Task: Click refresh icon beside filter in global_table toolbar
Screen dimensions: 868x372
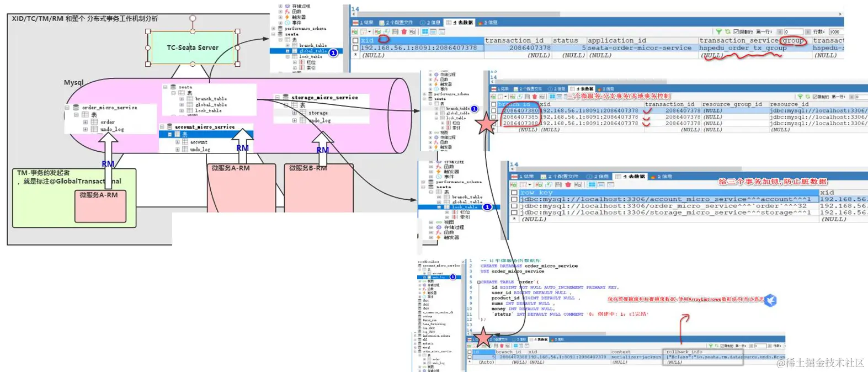Action: tap(728, 31)
